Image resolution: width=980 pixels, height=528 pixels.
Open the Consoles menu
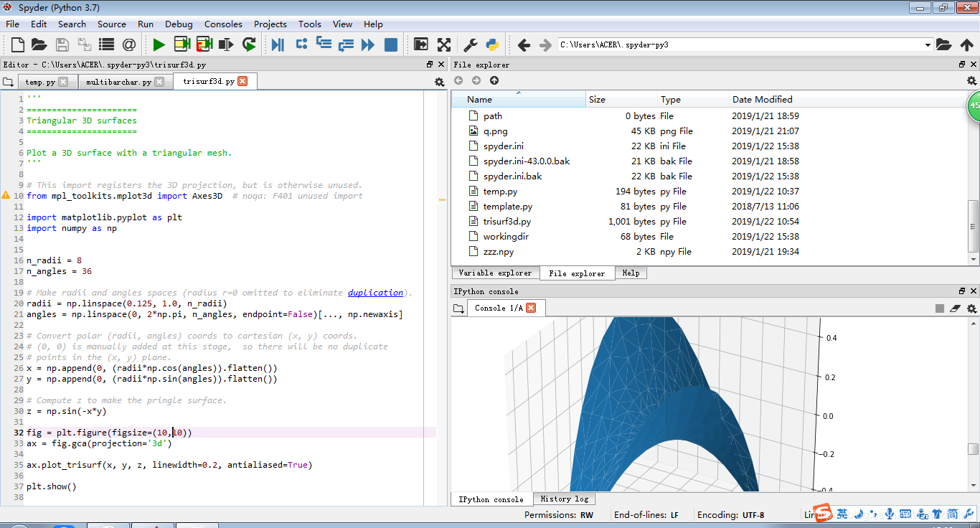(223, 24)
